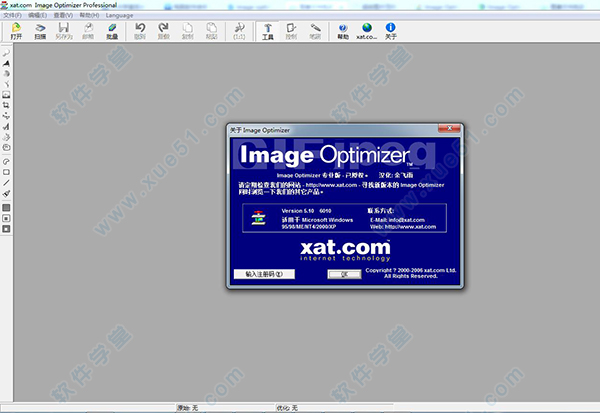
Task: Click the 扫描 (Scan) toolbar icon
Action: tap(40, 31)
